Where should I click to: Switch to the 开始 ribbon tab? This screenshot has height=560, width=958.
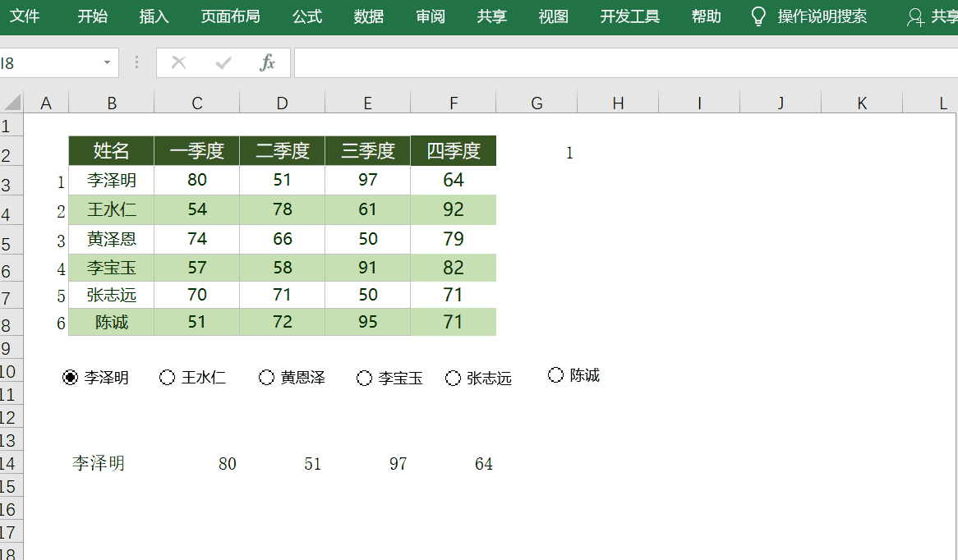tap(93, 16)
